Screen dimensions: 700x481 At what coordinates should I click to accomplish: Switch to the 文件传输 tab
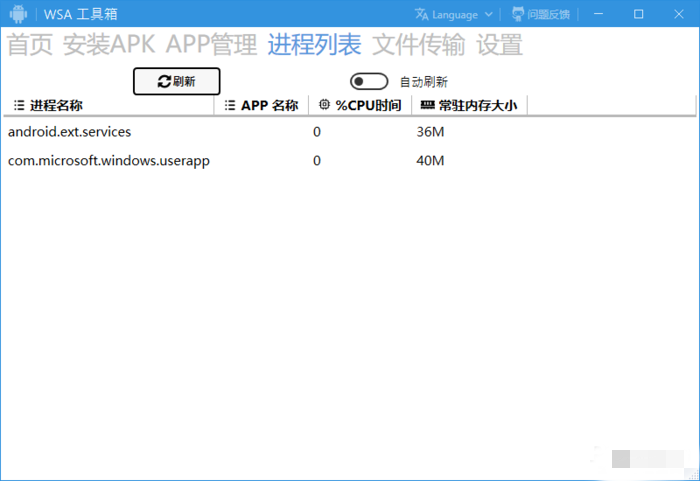tap(418, 45)
